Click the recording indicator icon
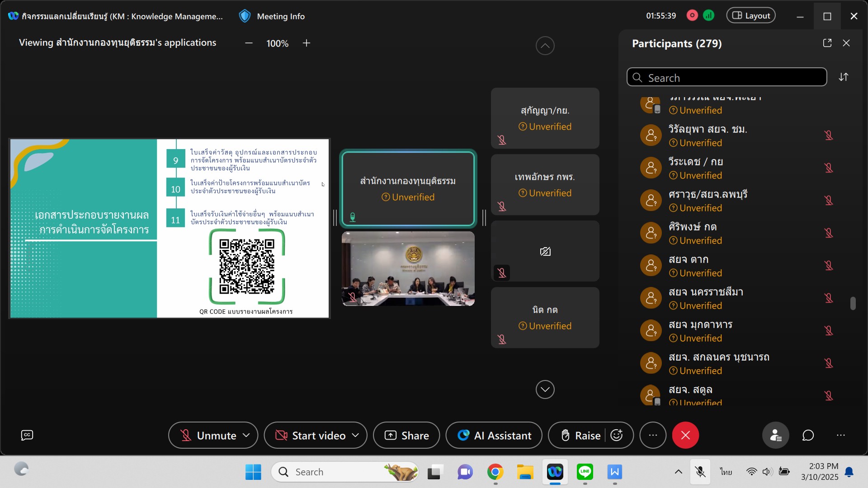The height and width of the screenshot is (488, 868). pos(692,16)
